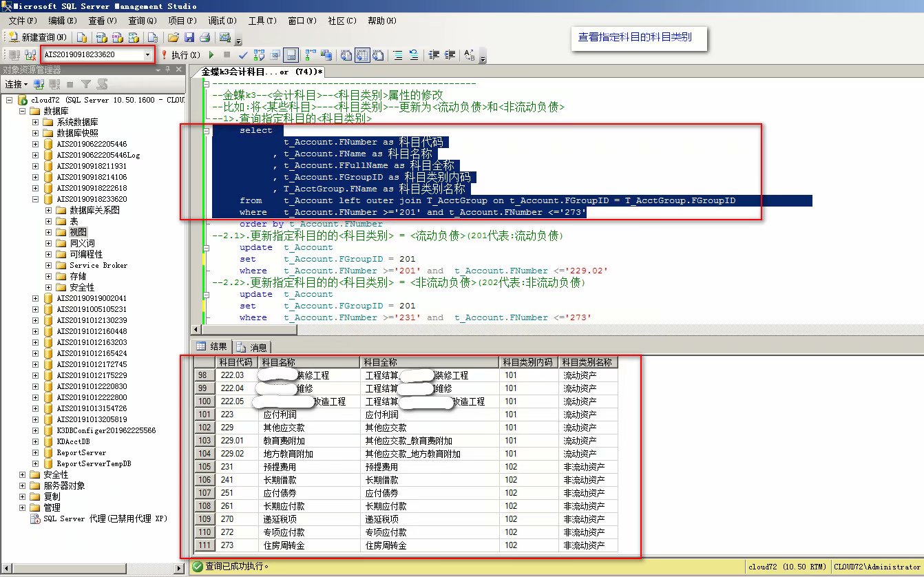Click the 科目类别名称 column header
Viewport: 924px width, 577px height.
point(587,362)
